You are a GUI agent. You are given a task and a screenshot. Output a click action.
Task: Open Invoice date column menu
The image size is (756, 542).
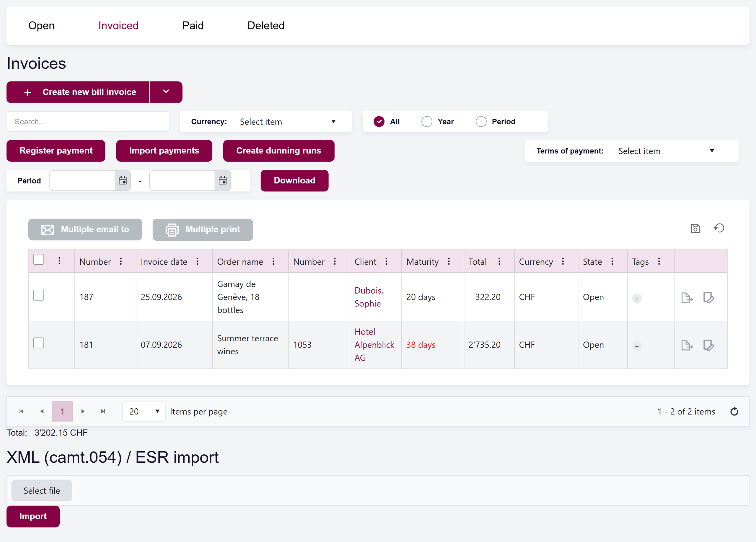click(x=197, y=261)
